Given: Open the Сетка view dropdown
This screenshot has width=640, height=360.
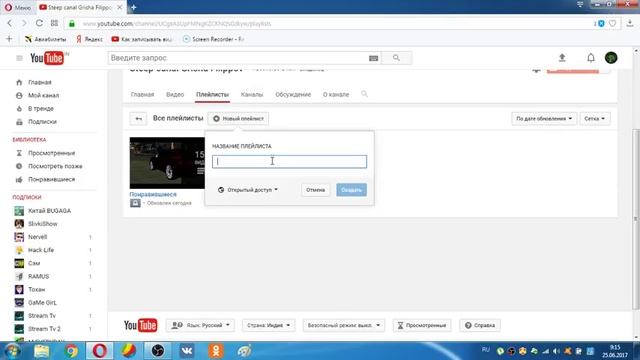Looking at the screenshot, I should coord(595,119).
